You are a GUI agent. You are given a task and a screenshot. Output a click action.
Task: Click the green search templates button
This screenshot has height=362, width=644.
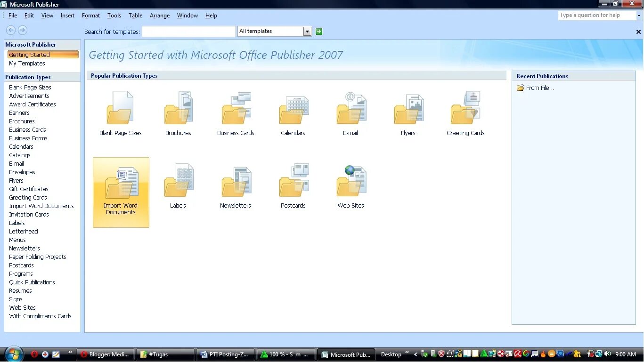pyautogui.click(x=318, y=31)
